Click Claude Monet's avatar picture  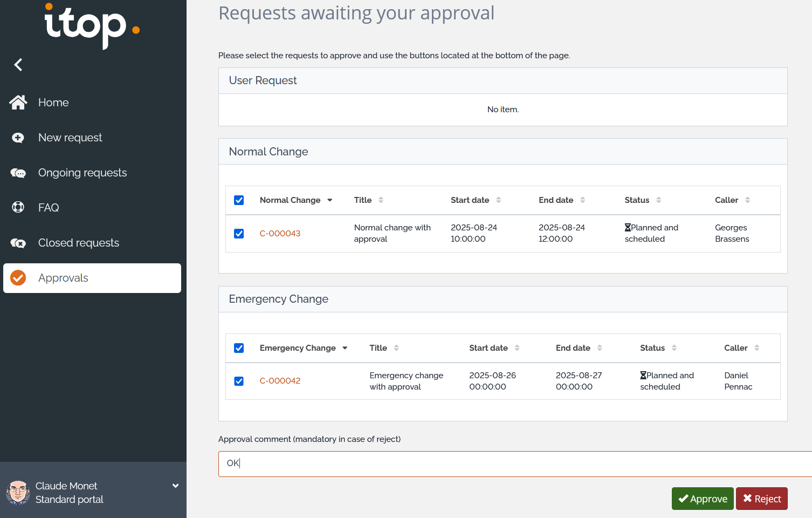click(18, 492)
